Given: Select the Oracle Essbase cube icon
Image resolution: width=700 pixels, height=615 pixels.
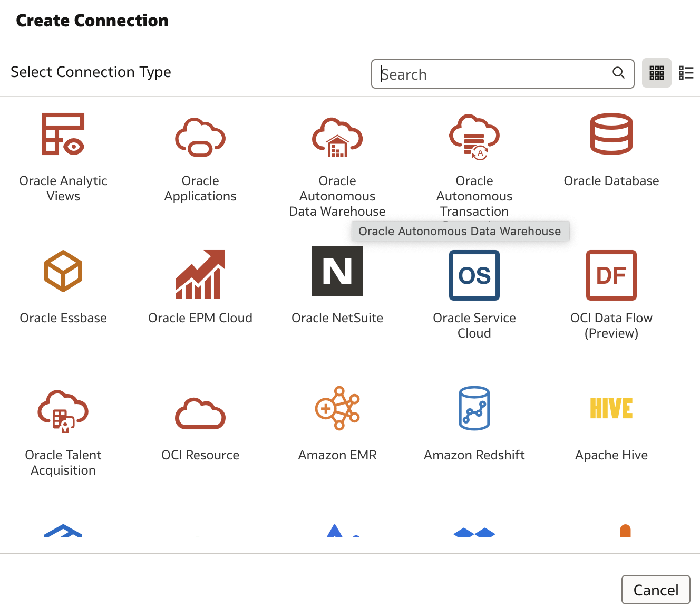Looking at the screenshot, I should [63, 271].
